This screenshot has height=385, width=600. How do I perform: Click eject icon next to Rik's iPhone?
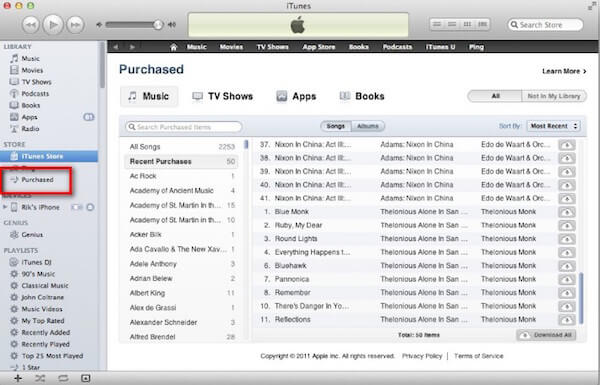[90, 207]
